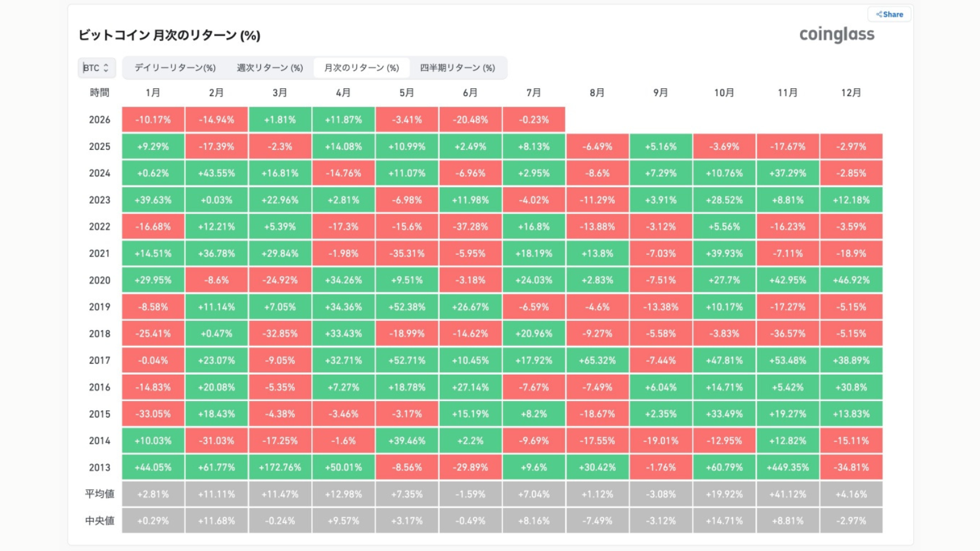The image size is (980, 551).
Task: Switch to デイリーリターン(%) tab
Action: pyautogui.click(x=175, y=68)
